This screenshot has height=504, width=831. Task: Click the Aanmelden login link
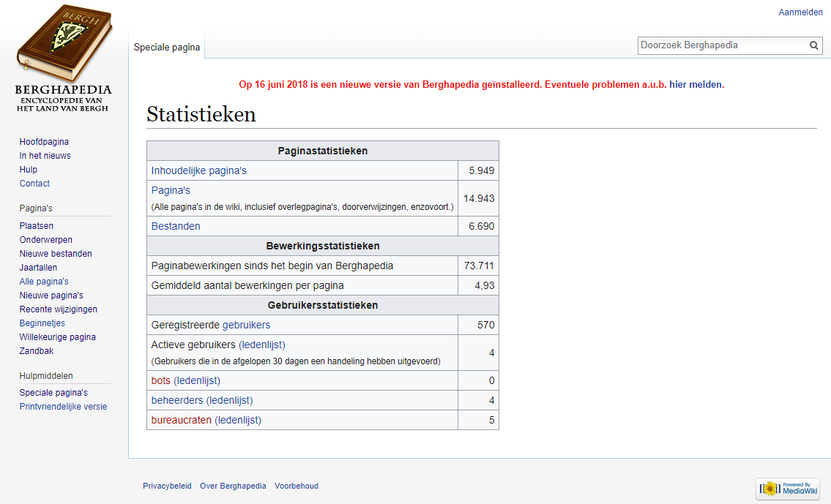coord(800,12)
